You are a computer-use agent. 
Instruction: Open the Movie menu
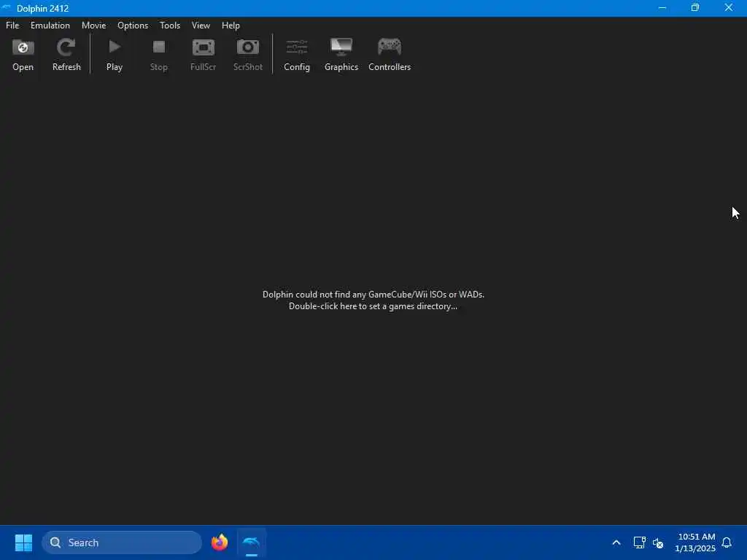coord(93,26)
